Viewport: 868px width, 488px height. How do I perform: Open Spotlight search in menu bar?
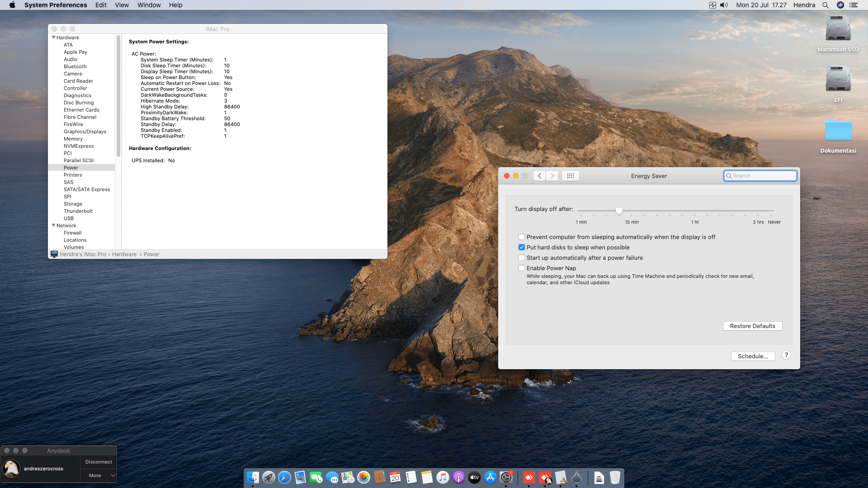click(825, 5)
